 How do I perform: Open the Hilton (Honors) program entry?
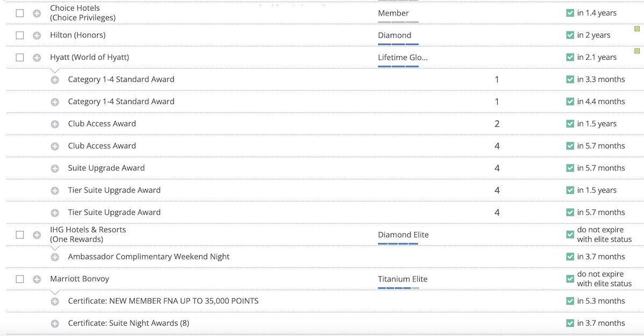coord(78,35)
